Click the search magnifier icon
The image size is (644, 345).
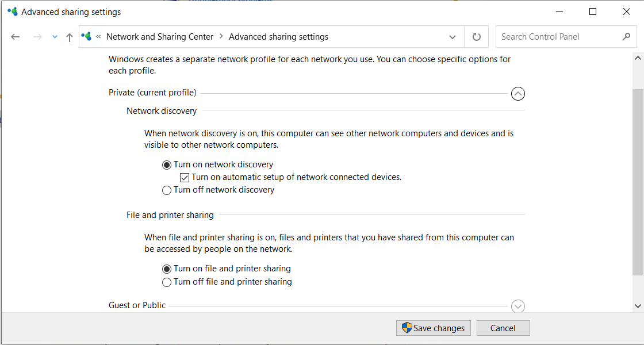tap(626, 37)
